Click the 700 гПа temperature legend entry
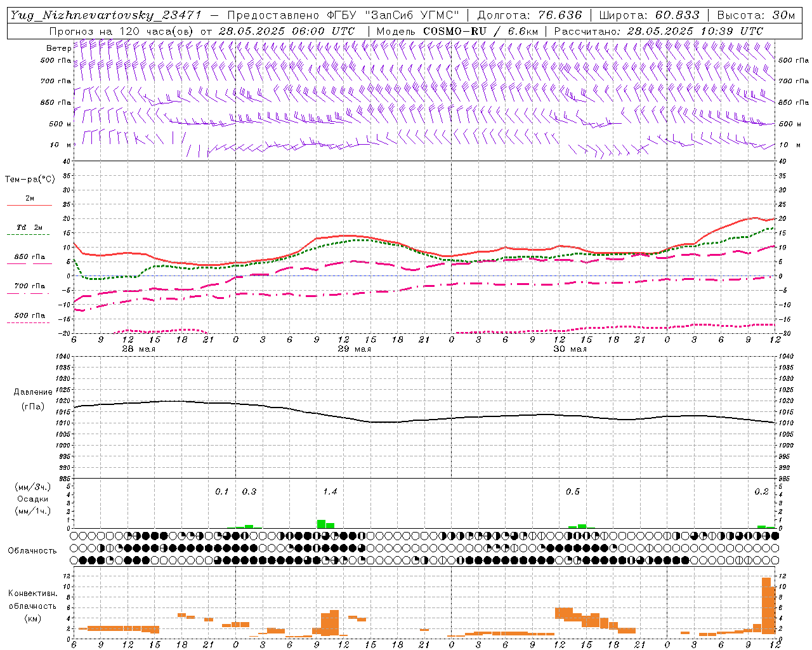The height and width of the screenshot is (650, 812). [x=30, y=286]
